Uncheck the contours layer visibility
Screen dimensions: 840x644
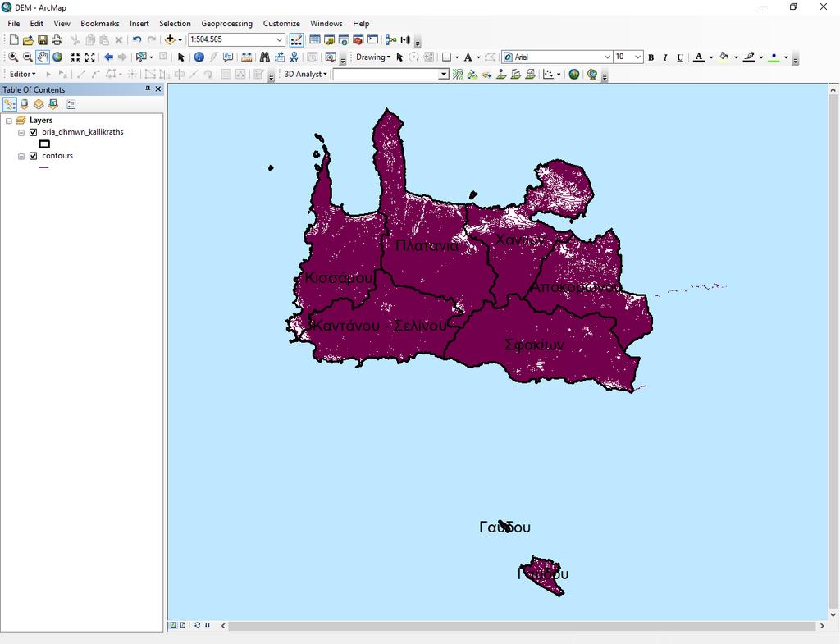click(x=33, y=156)
